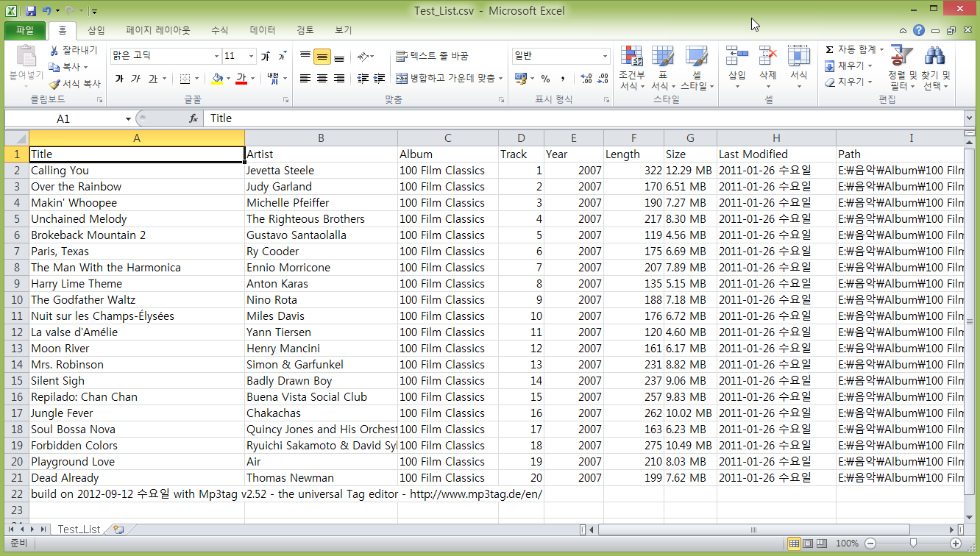This screenshot has width=980, height=556.
Task: Toggle align text right button
Action: 339,78
